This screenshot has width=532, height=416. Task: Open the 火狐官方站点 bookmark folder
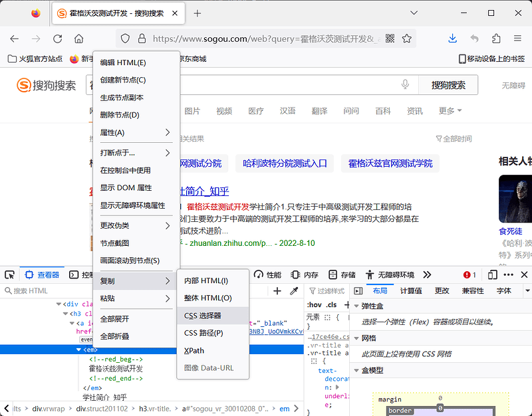35,58
